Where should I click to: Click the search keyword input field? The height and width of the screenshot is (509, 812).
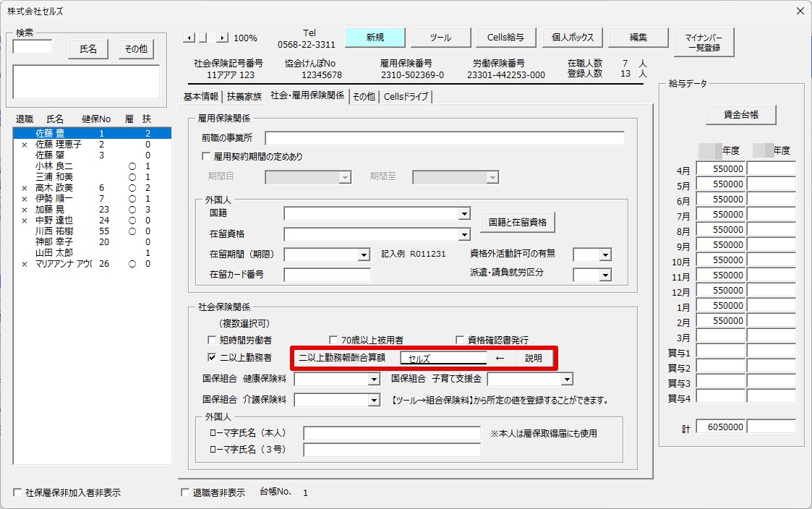tap(32, 47)
